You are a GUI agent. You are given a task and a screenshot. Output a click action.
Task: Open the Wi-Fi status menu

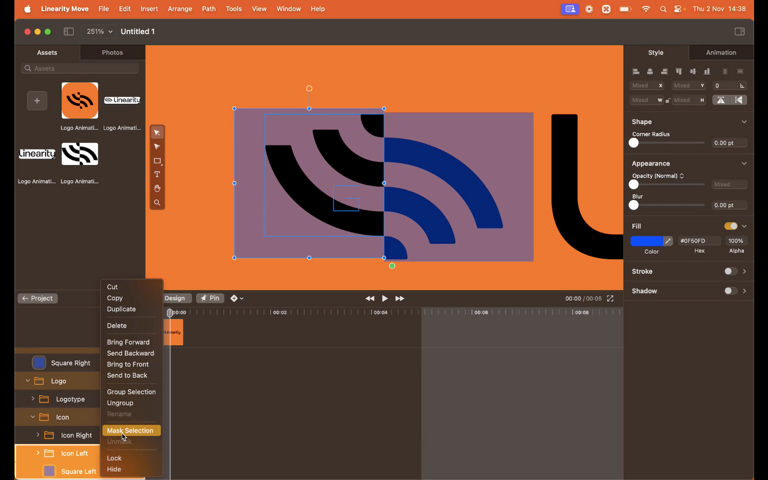646,9
